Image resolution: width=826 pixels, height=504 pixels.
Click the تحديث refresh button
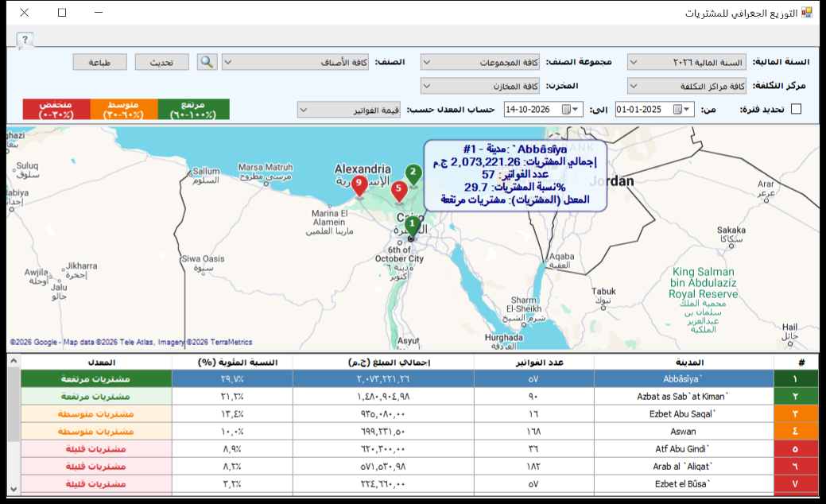(161, 62)
